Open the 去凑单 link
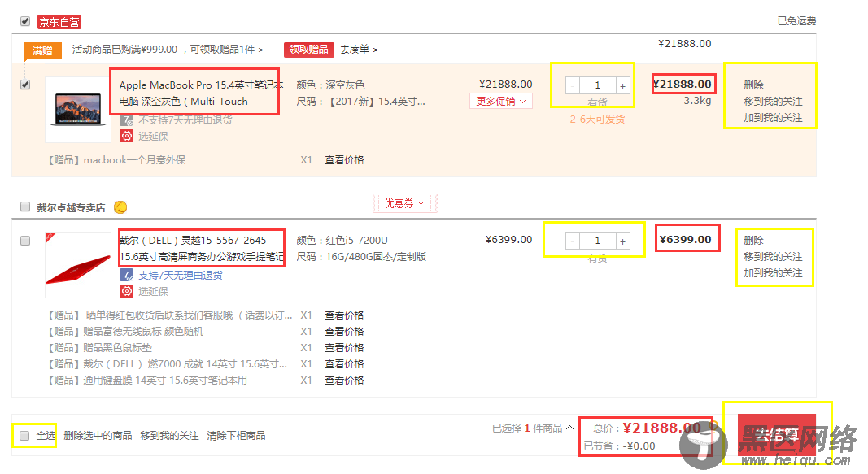Image resolution: width=868 pixels, height=474 pixels. point(359,50)
